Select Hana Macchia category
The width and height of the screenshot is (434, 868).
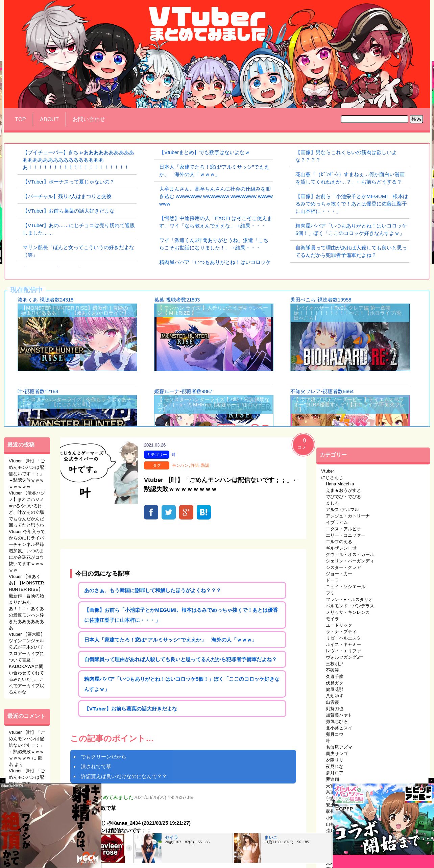click(340, 484)
